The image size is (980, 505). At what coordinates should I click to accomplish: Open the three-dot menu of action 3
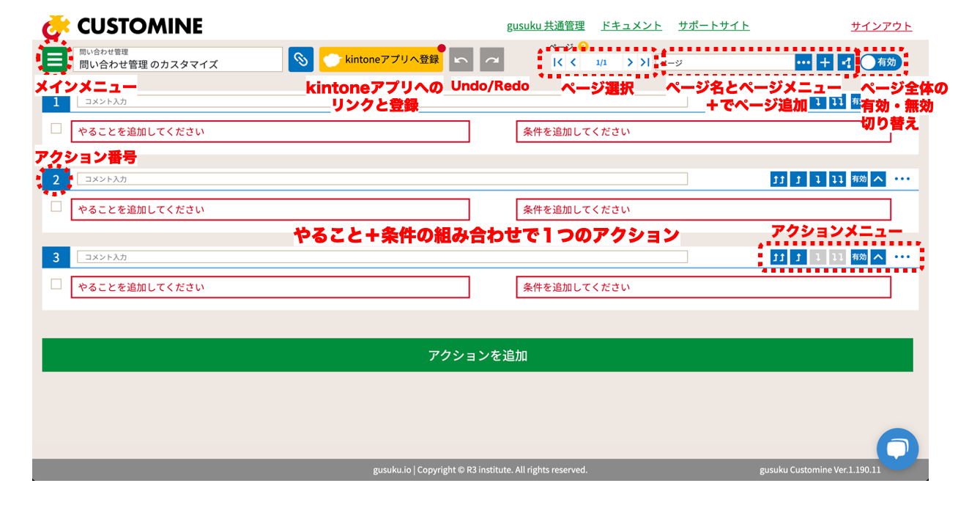pos(902,257)
